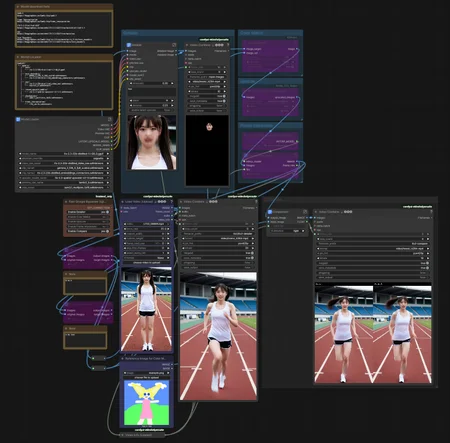The width and height of the screenshot is (450, 443).
Task: Open the format dropdown on Detailer Video Combine
Action: click(207, 81)
